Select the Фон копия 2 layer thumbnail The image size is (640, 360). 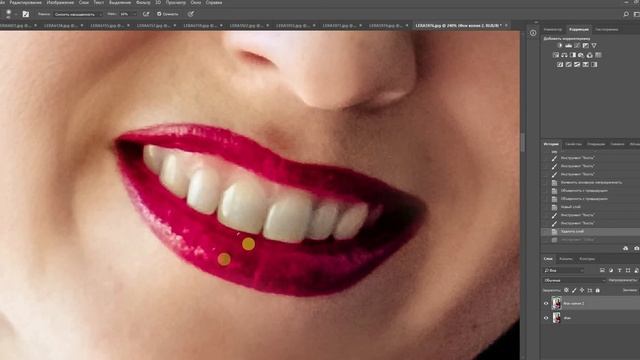[x=556, y=303]
